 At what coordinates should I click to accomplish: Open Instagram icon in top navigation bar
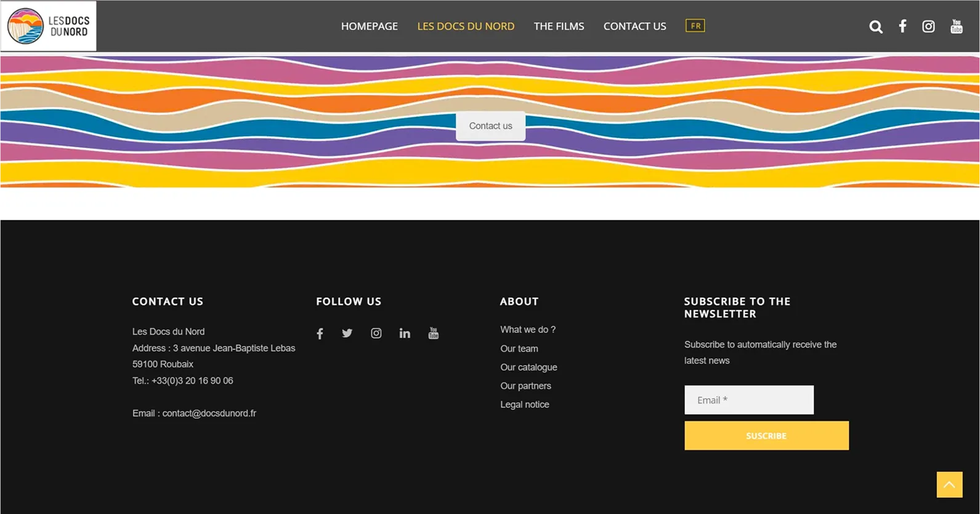pyautogui.click(x=928, y=26)
